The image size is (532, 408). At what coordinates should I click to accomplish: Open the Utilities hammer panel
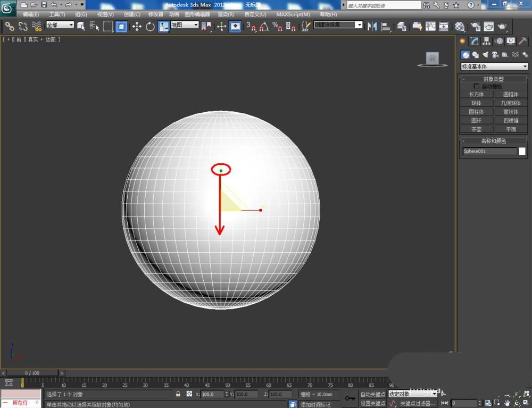(x=522, y=41)
